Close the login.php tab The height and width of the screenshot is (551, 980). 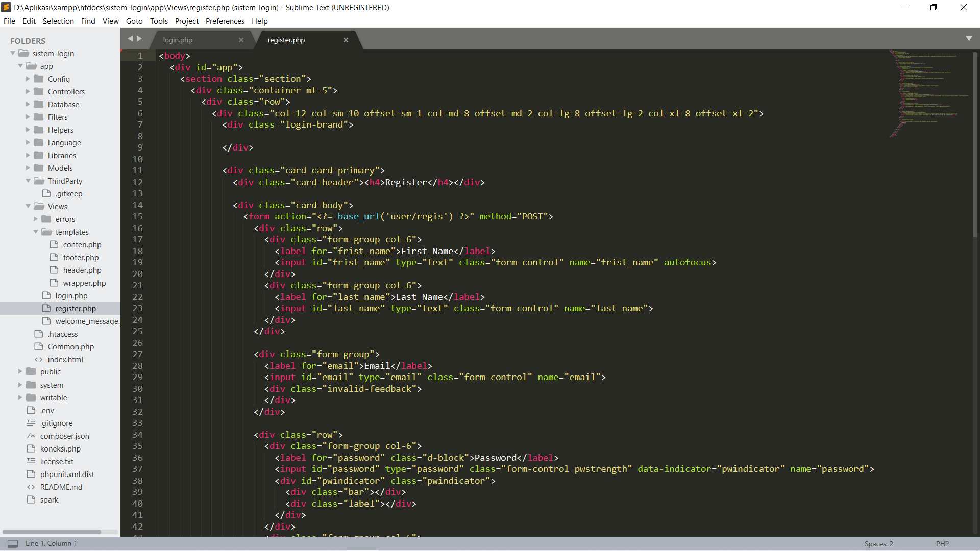pyautogui.click(x=241, y=40)
